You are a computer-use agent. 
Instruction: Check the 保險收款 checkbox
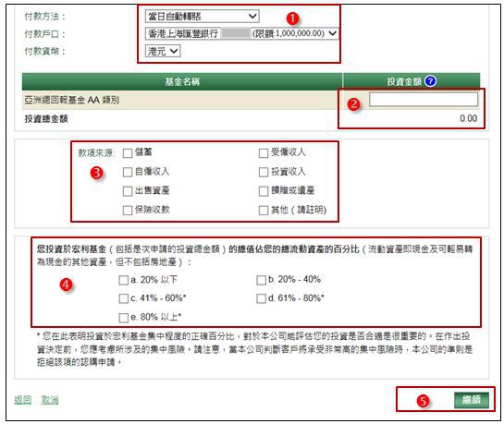pos(128,211)
